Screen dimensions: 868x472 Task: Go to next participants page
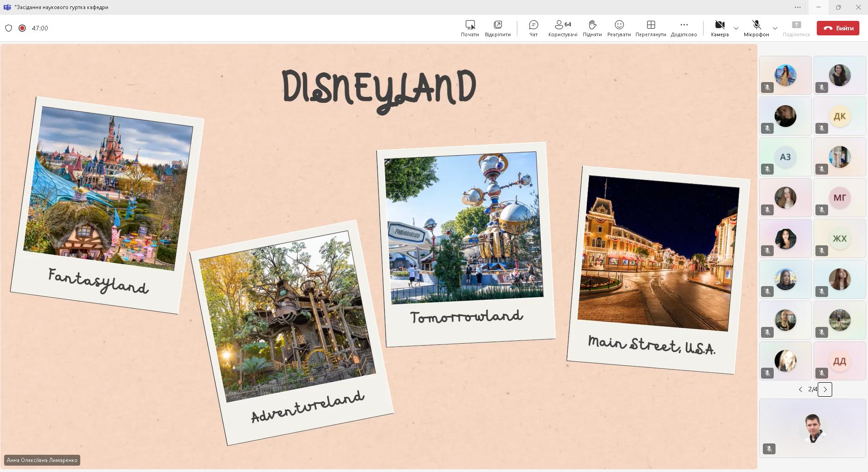point(825,389)
